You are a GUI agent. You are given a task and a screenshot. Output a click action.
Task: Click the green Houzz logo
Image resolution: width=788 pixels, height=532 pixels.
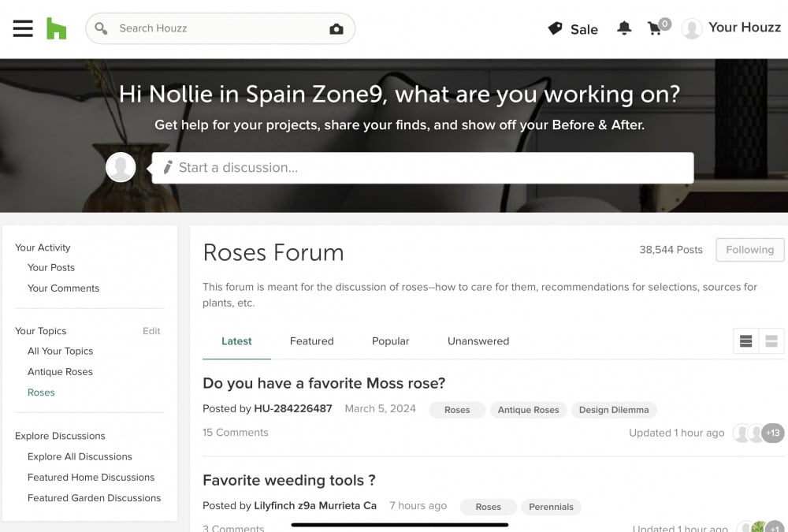pyautogui.click(x=56, y=28)
